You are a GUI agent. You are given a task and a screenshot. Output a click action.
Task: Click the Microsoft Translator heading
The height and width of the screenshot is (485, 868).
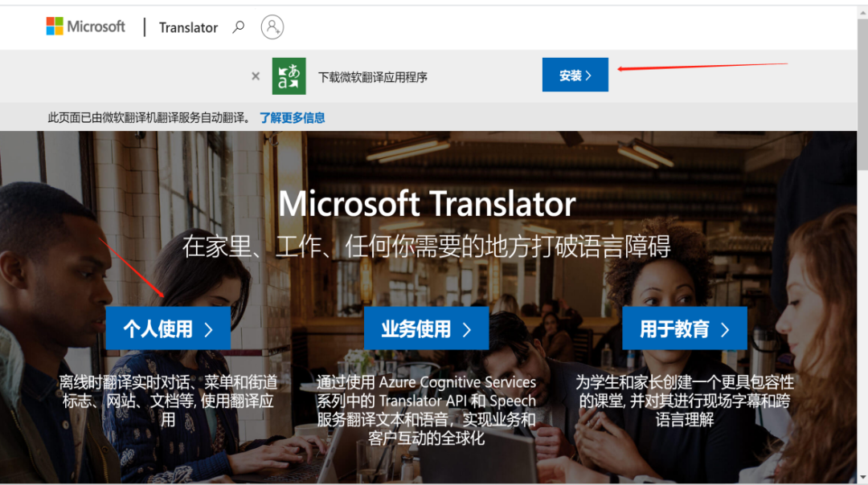(427, 203)
